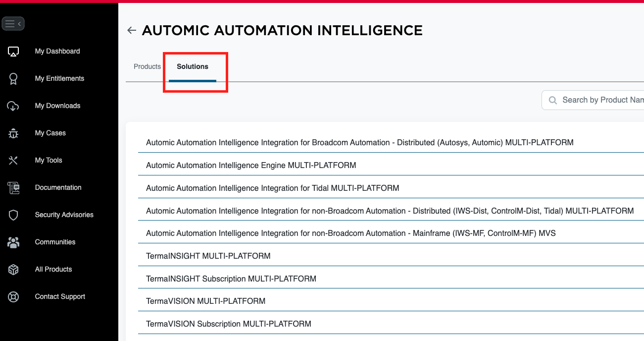Screen dimensions: 644x341
Task: Open All Products from the sidebar
Action: click(13, 269)
